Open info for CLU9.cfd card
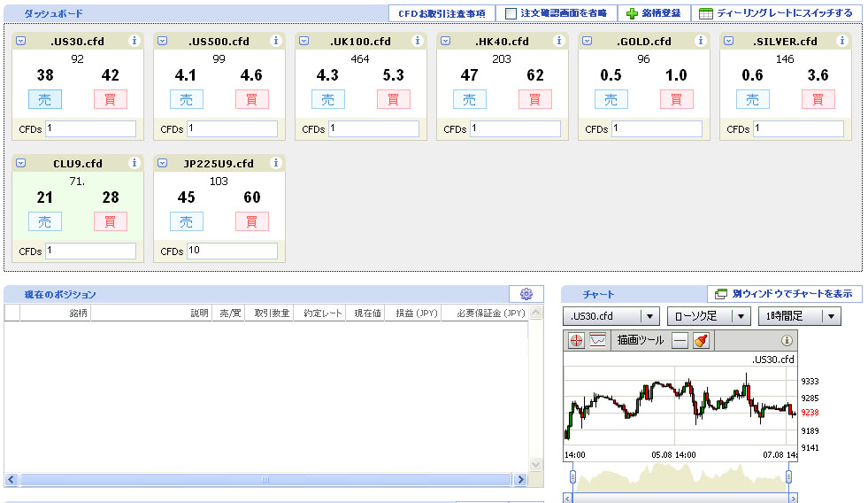Screen dimensions: 868x503 [134, 163]
